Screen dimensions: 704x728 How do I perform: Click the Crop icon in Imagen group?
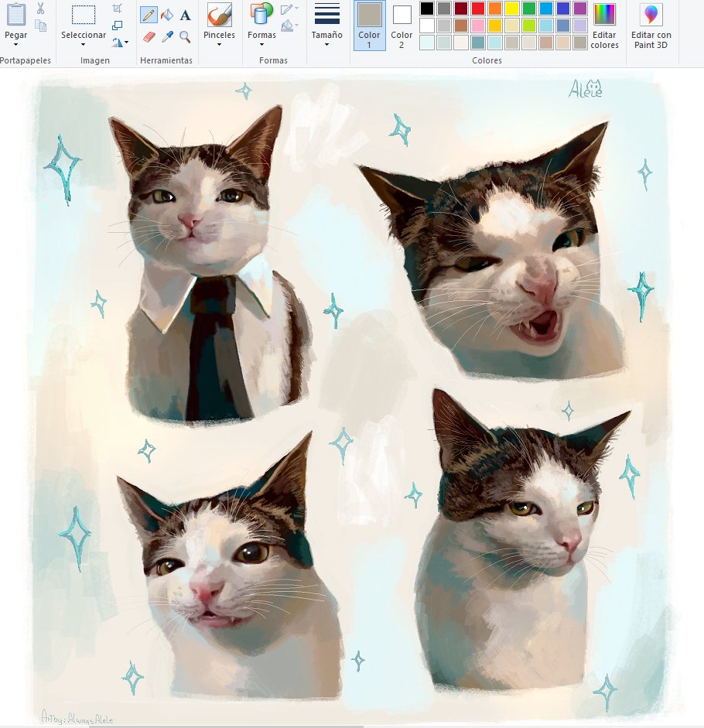coord(117,8)
